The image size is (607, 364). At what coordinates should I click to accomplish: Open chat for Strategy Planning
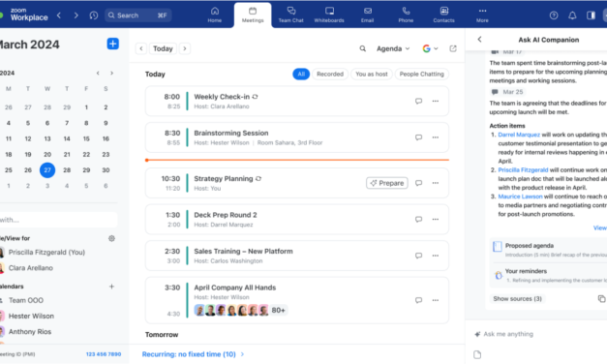click(418, 183)
